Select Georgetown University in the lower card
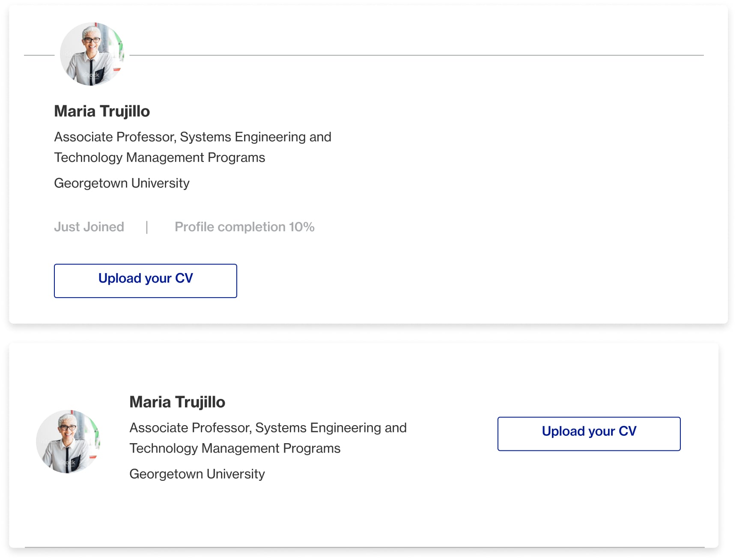The height and width of the screenshot is (560, 736). click(197, 474)
